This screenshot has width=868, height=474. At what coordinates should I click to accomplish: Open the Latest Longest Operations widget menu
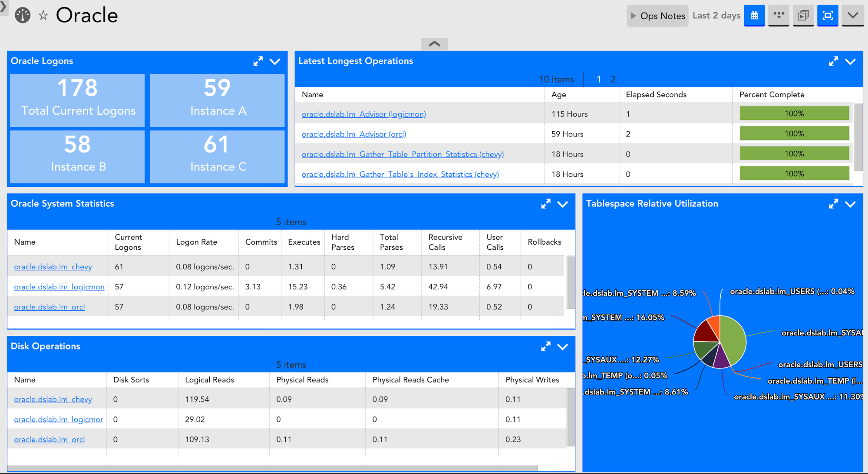click(x=850, y=62)
